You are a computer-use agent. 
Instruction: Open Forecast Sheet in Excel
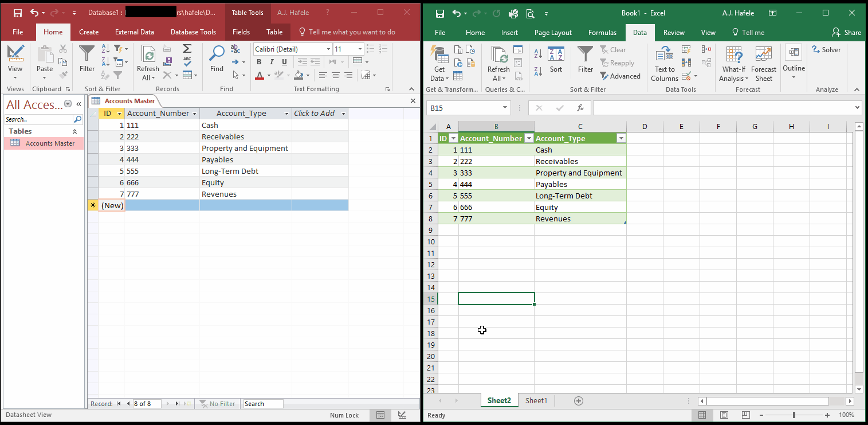pyautogui.click(x=764, y=64)
